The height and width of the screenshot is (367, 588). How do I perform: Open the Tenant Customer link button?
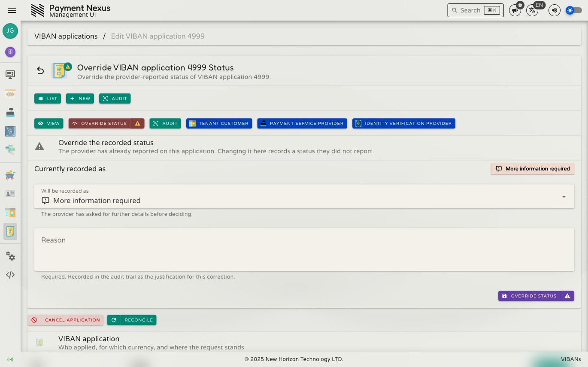(219, 124)
